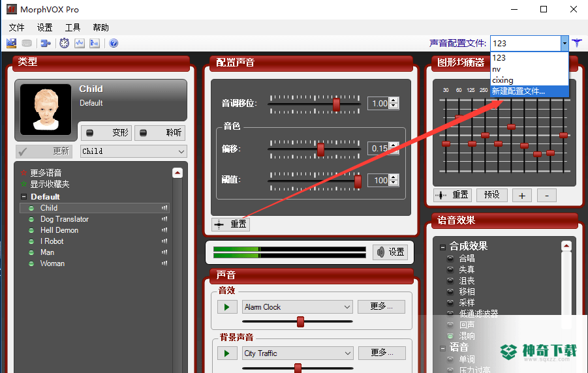Viewport: 588px width, 373px height.
Task: Enable the 沮丧 effect
Action: tap(450, 280)
